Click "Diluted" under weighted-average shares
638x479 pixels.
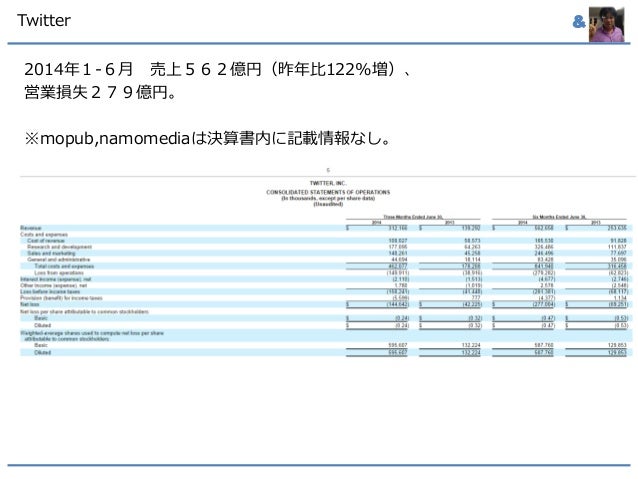[43, 352]
